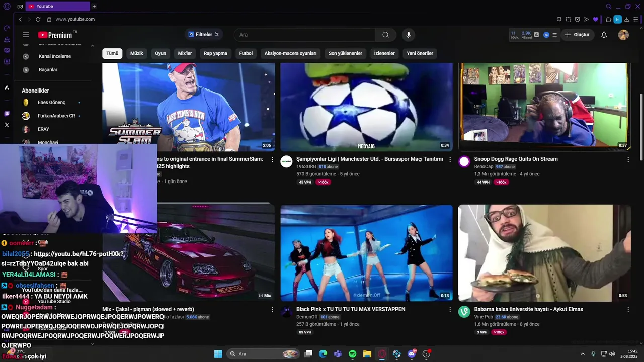Screen dimensions: 644x362
Task: Open Kanal İnceleme sidebar item
Action: (54, 56)
